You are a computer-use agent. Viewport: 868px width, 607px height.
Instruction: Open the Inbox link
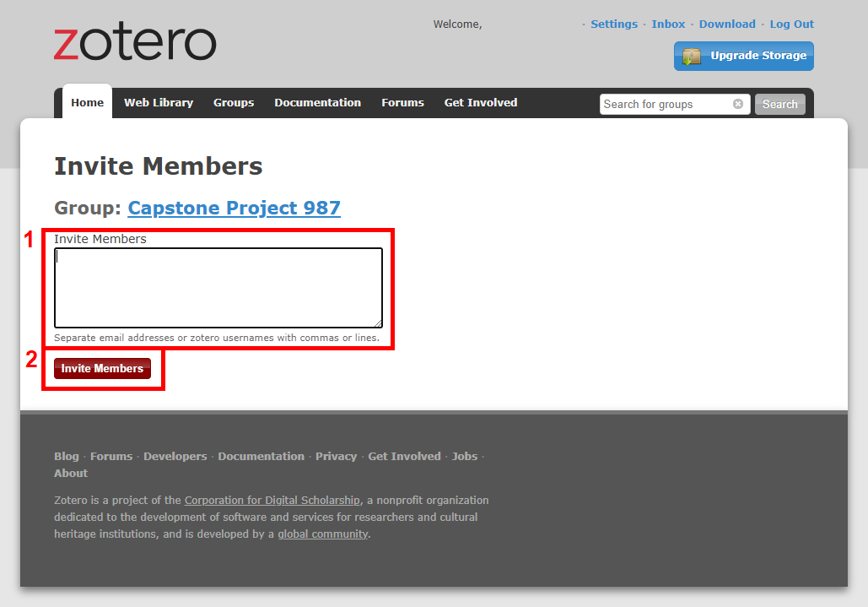pos(668,24)
